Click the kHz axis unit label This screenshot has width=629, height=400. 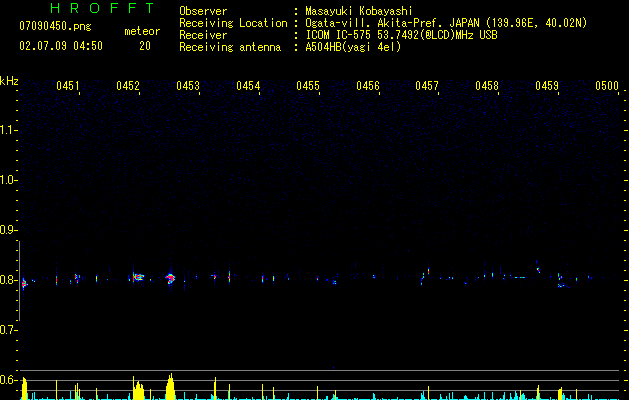pyautogui.click(x=9, y=81)
